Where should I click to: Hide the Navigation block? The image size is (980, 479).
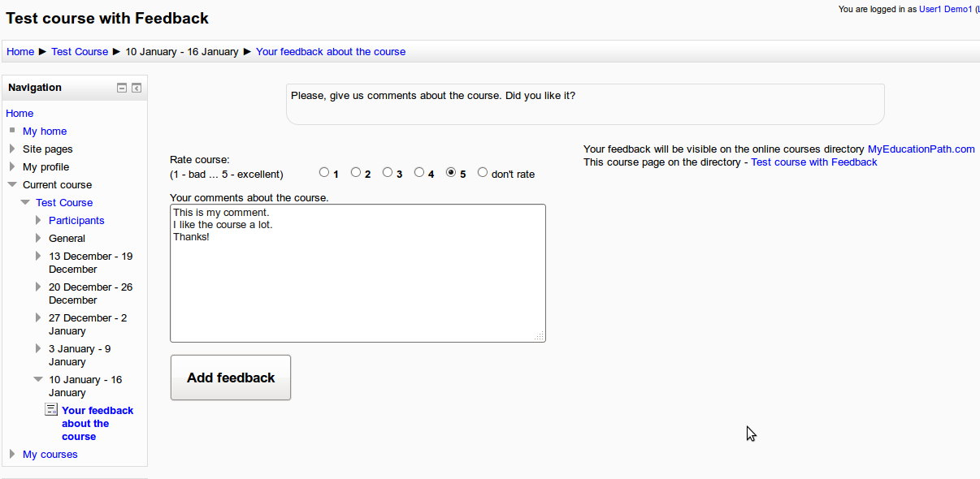(122, 88)
